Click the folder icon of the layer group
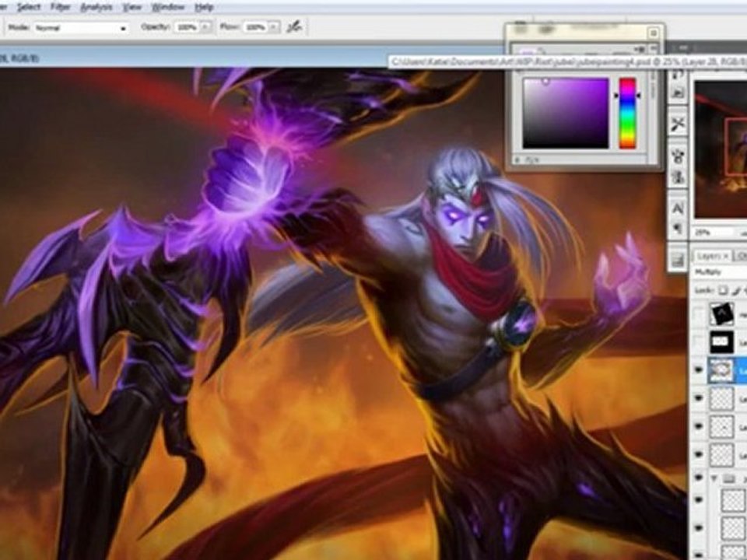747x560 pixels. pyautogui.click(x=729, y=478)
